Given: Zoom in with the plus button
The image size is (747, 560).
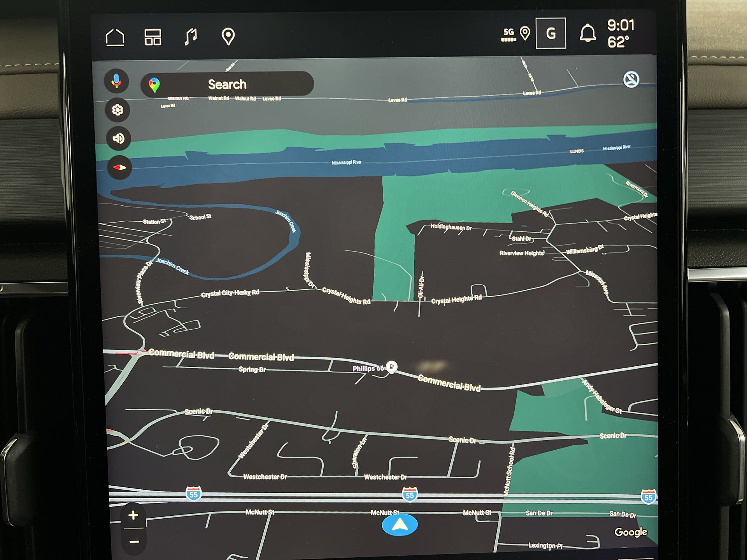Looking at the screenshot, I should coord(133,515).
